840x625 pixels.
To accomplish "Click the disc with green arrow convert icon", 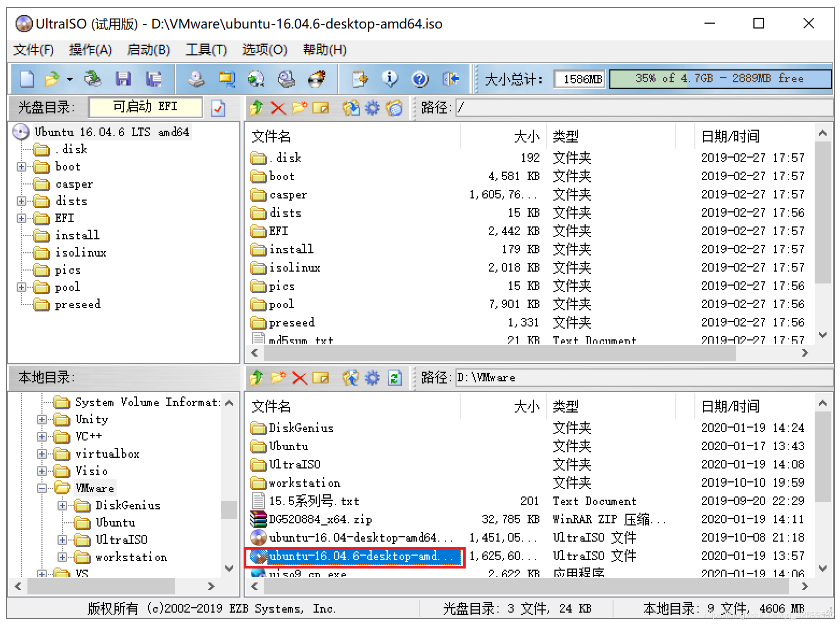I will (256, 79).
